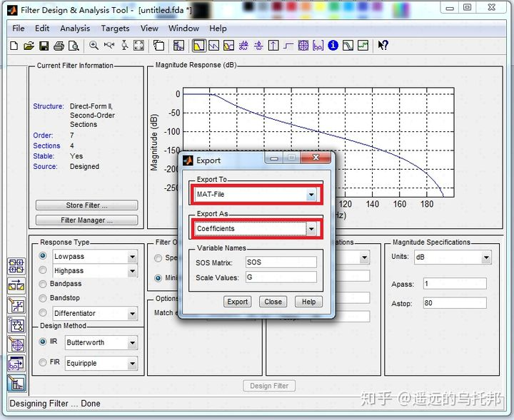Viewport: 514px width, 420px height.
Task: Open Create Multirate Filter sidebar panel
Action: pyautogui.click(x=16, y=266)
